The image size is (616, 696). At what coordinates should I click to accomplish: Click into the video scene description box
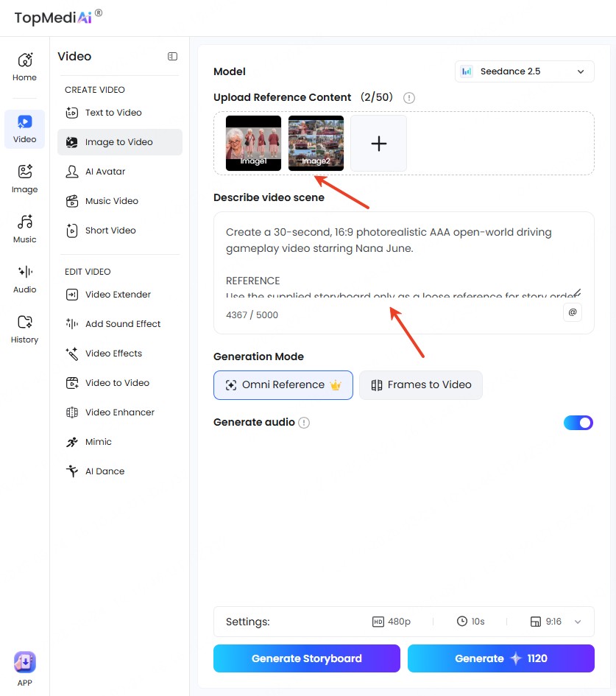coord(403,262)
